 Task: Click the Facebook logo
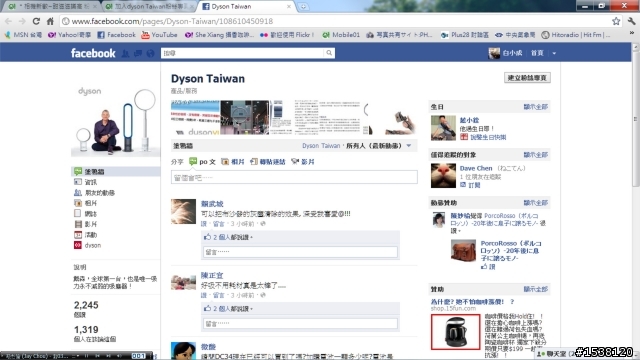(x=93, y=53)
